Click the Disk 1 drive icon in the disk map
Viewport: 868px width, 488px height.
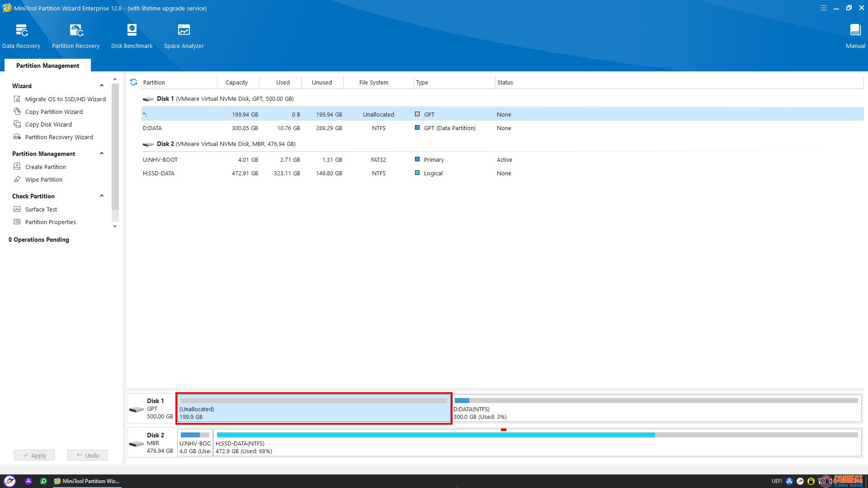click(x=137, y=409)
